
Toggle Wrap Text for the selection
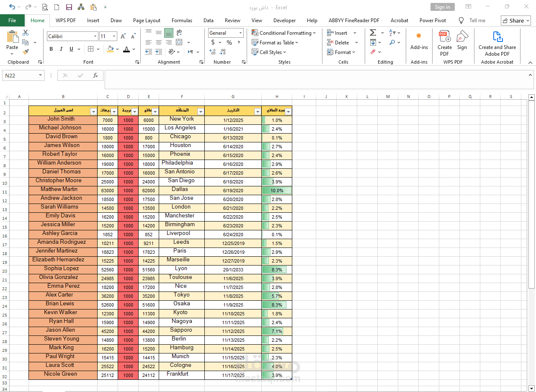pyautogui.click(x=179, y=33)
